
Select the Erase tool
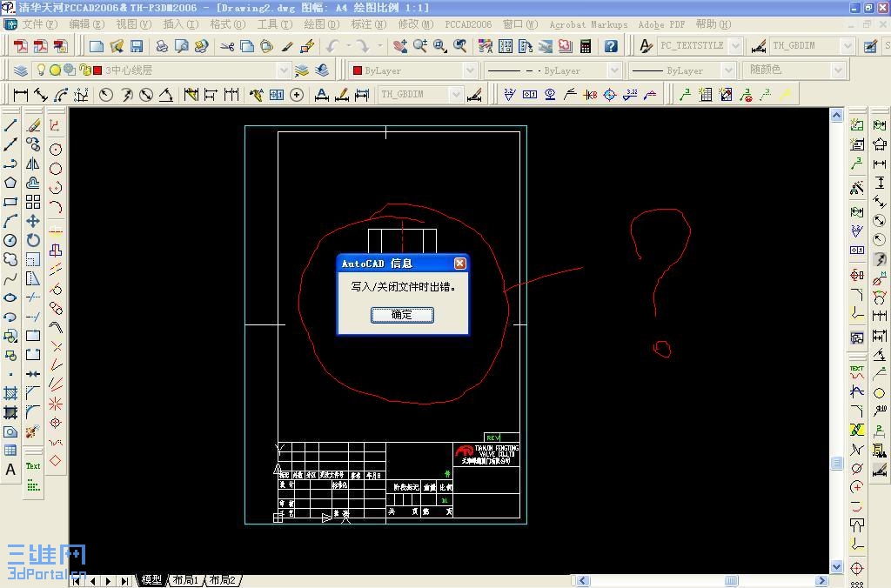click(x=33, y=125)
